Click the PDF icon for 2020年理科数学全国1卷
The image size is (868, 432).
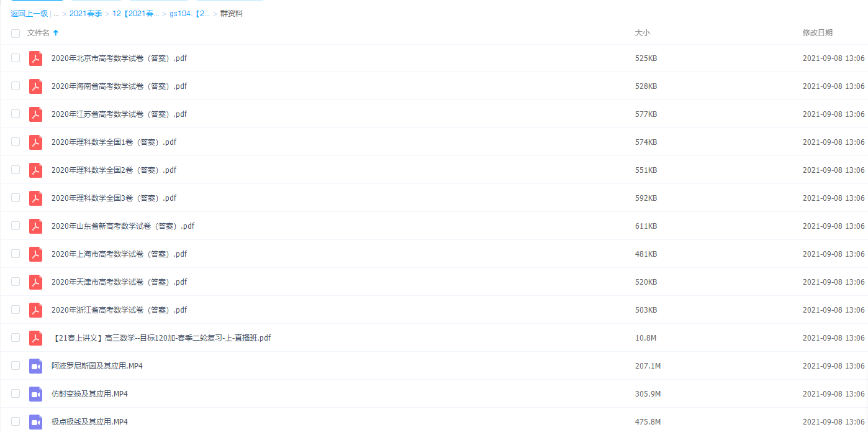35,142
